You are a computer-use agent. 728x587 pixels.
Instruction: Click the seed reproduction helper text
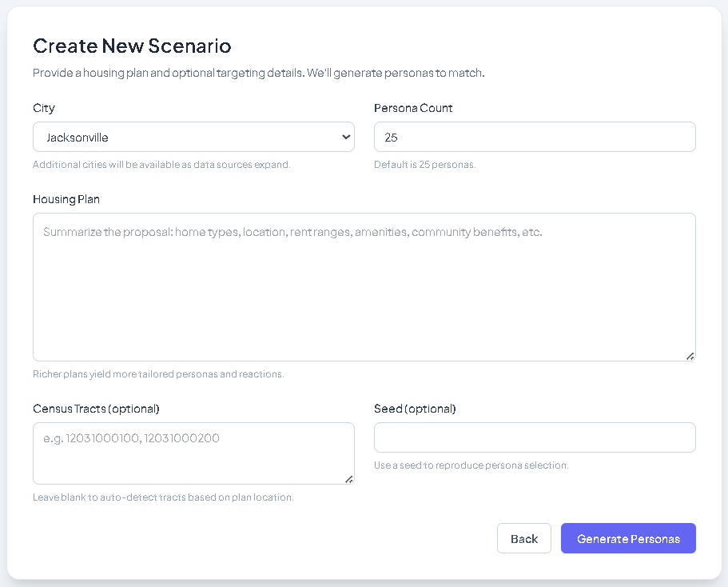[471, 465]
